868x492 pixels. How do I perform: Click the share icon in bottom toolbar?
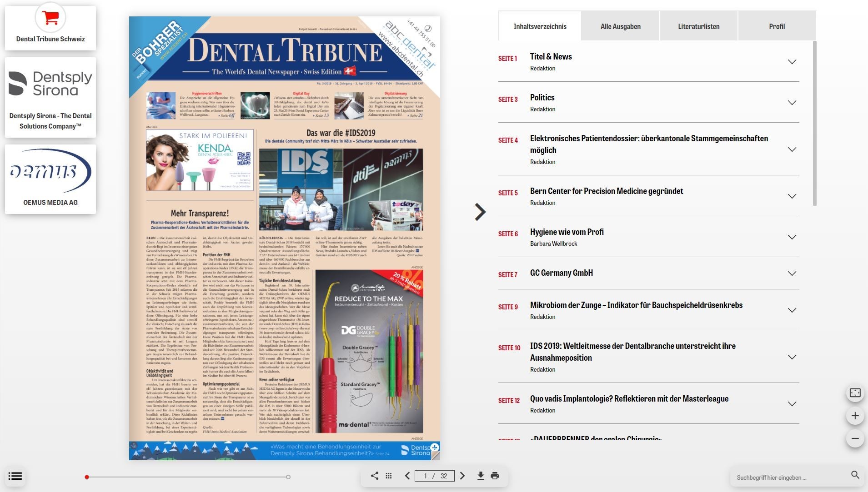coord(374,476)
